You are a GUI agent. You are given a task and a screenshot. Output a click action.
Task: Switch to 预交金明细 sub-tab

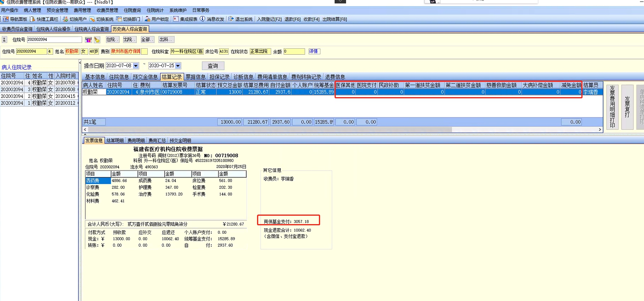180,141
